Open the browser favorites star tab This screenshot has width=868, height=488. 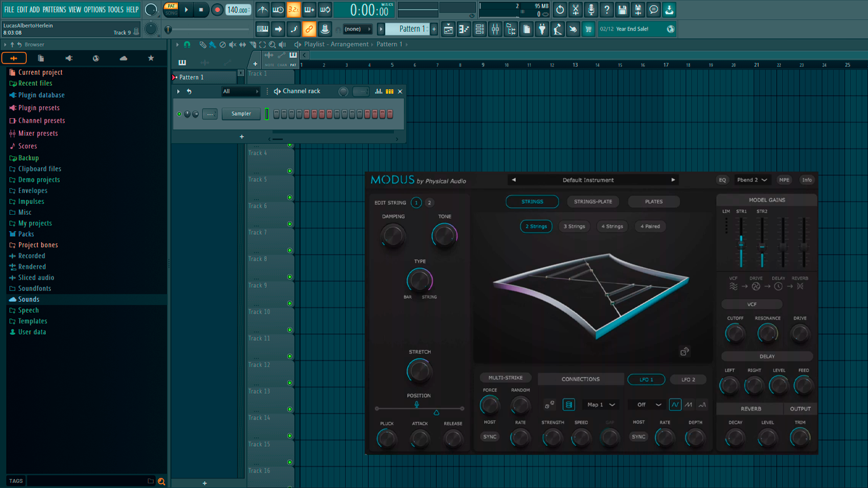151,58
